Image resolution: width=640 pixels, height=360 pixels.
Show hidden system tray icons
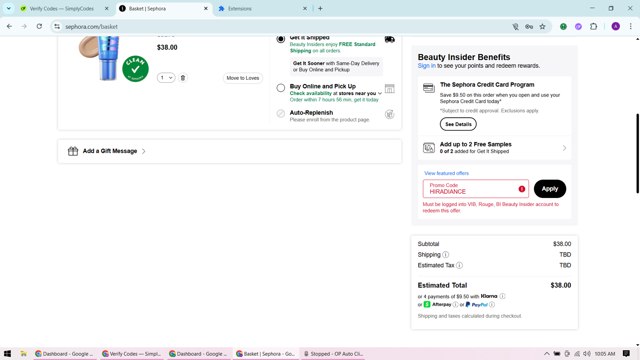pos(547,353)
